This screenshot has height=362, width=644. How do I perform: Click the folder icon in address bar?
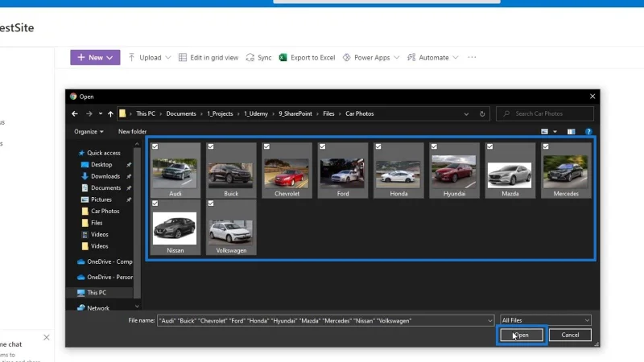coord(122,113)
